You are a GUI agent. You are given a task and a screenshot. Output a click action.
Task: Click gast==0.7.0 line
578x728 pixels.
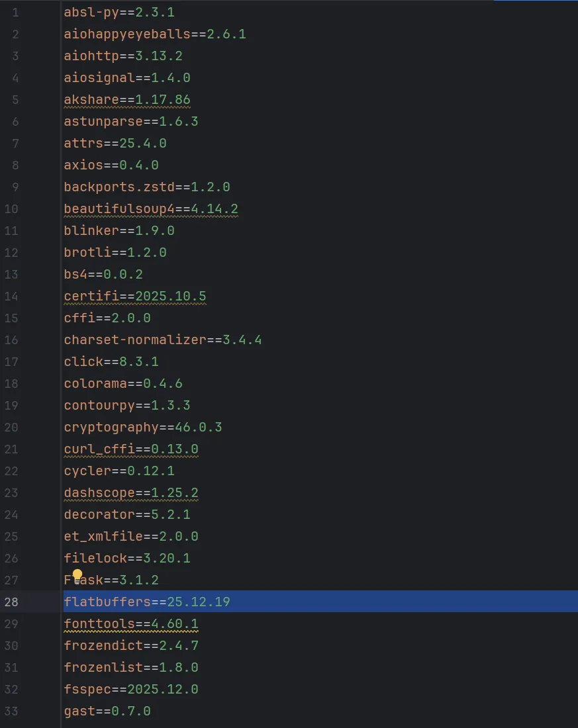[107, 710]
